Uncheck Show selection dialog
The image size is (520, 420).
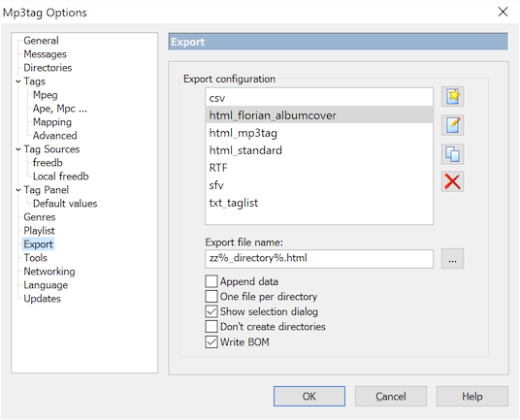(x=211, y=311)
